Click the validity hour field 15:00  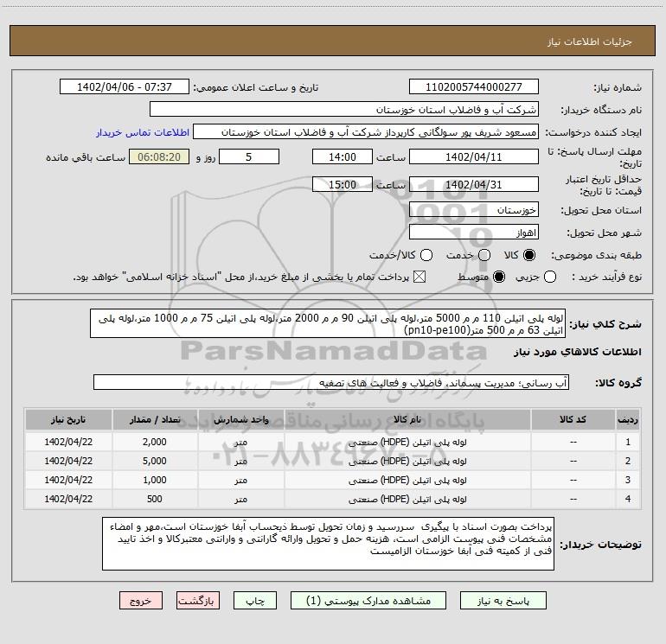[x=343, y=184]
